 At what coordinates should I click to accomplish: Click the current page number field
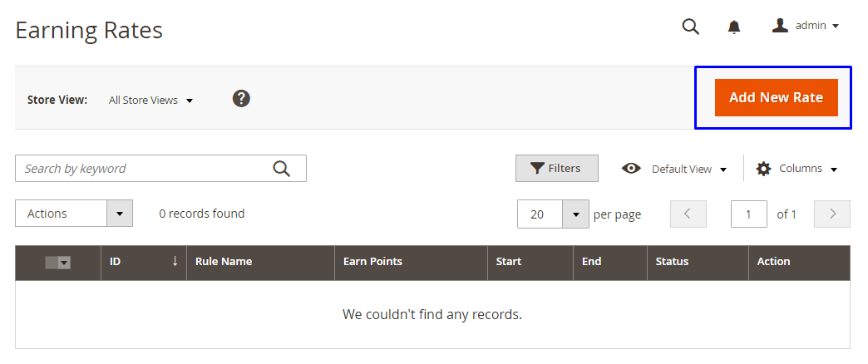(748, 214)
